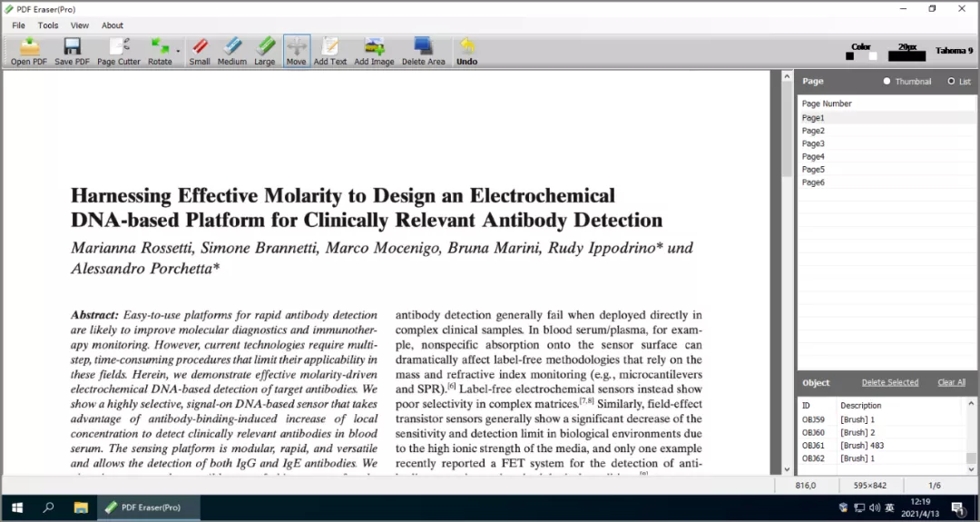Select object row OBJ60
Image resolution: width=980 pixels, height=522 pixels.
point(882,433)
